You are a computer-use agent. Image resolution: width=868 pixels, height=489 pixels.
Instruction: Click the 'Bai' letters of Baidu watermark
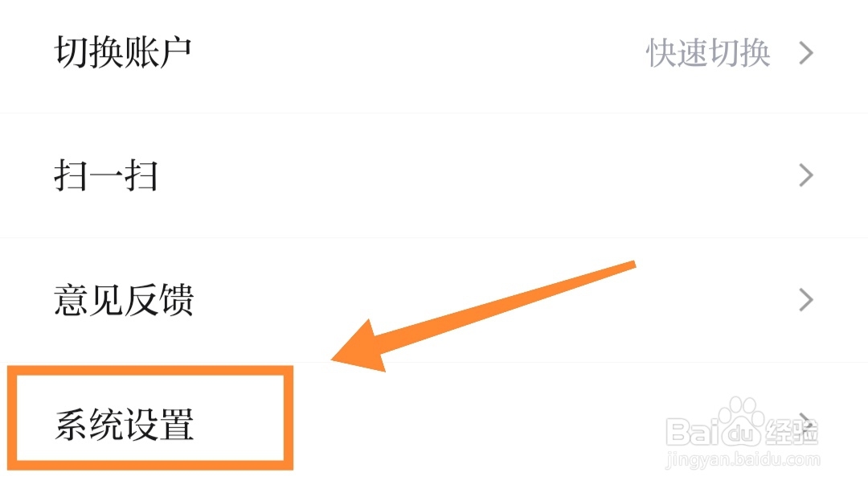tap(693, 431)
